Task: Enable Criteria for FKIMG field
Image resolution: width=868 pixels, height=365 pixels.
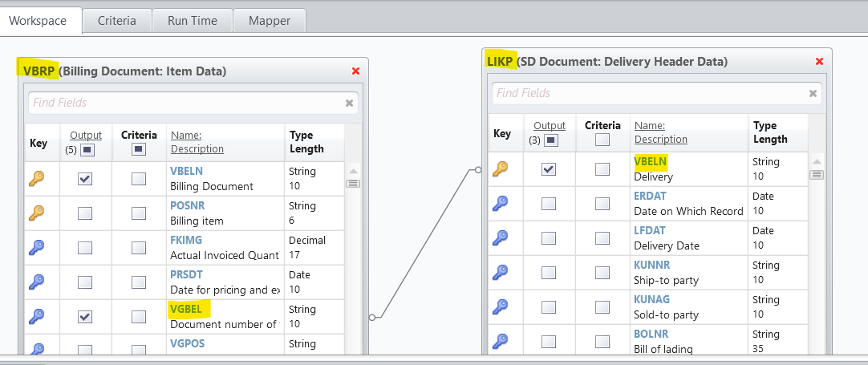Action: [139, 248]
